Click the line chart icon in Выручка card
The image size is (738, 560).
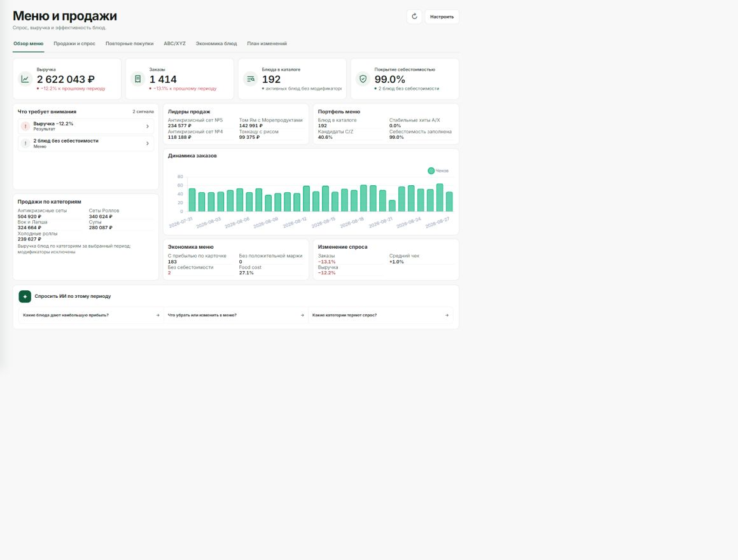(x=25, y=79)
